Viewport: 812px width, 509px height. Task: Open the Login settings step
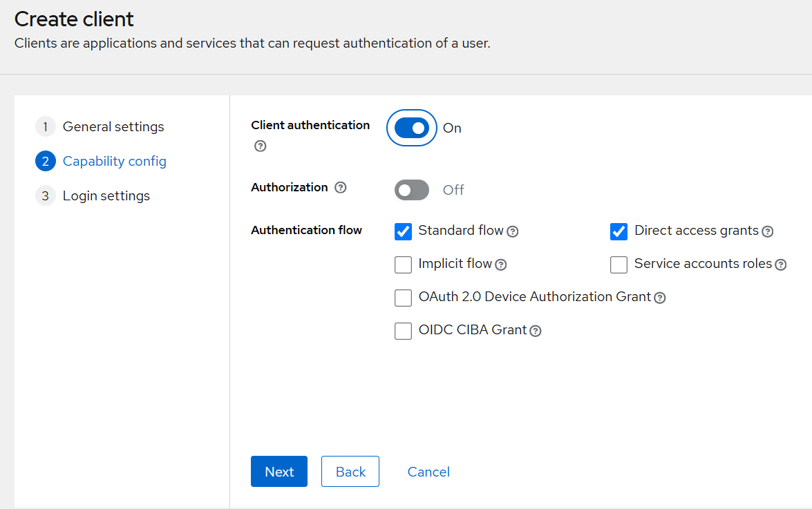click(x=106, y=195)
